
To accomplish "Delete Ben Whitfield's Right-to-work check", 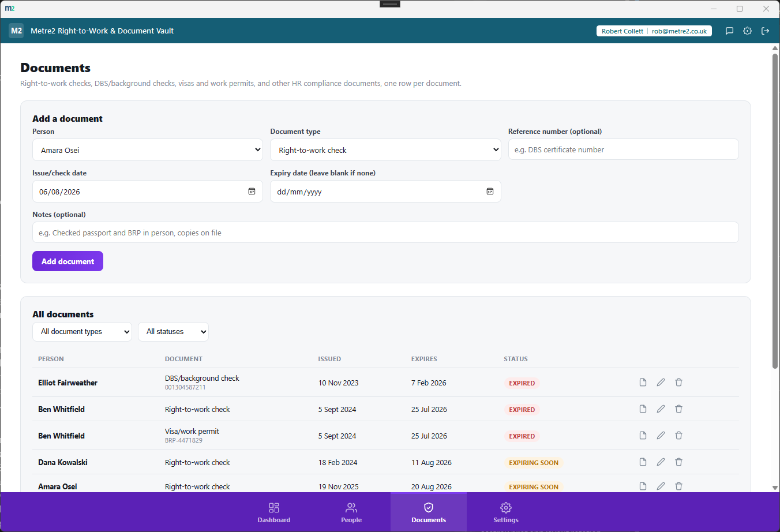I will 678,409.
